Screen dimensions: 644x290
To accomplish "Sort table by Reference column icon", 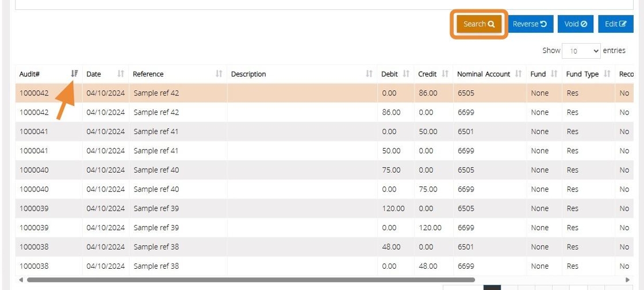I will [x=219, y=74].
